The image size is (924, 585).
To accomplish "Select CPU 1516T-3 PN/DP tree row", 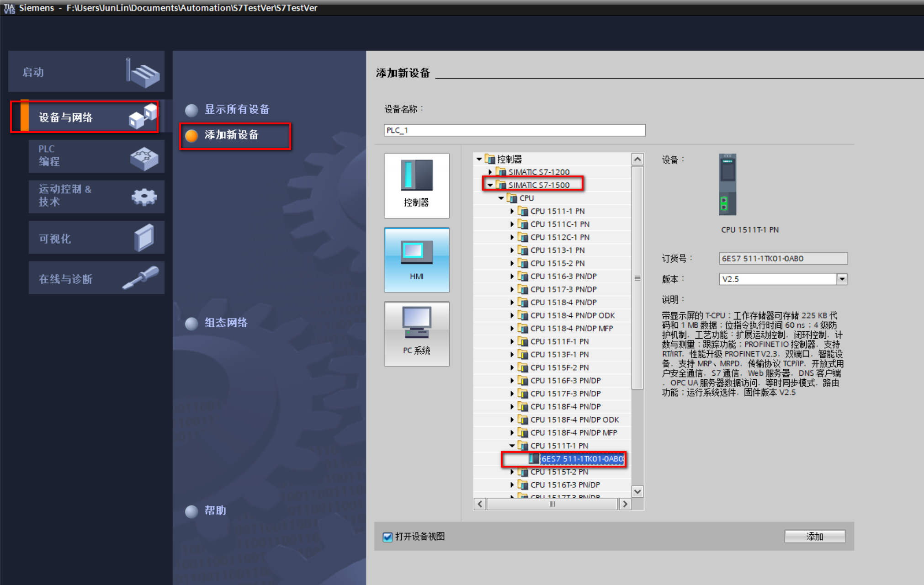I will (552, 484).
